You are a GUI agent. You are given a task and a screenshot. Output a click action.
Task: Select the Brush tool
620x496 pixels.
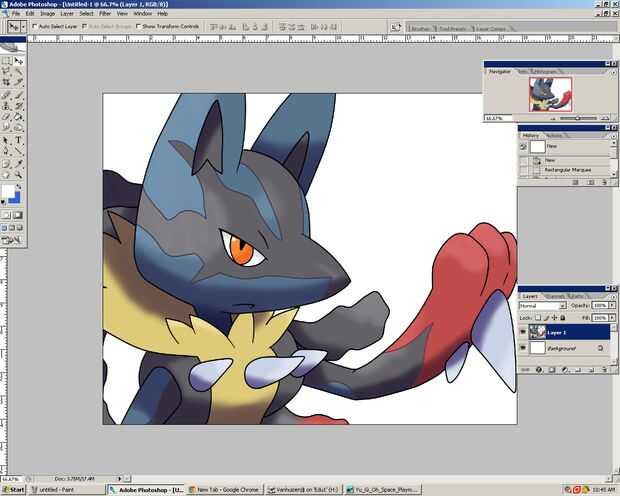(x=19, y=95)
